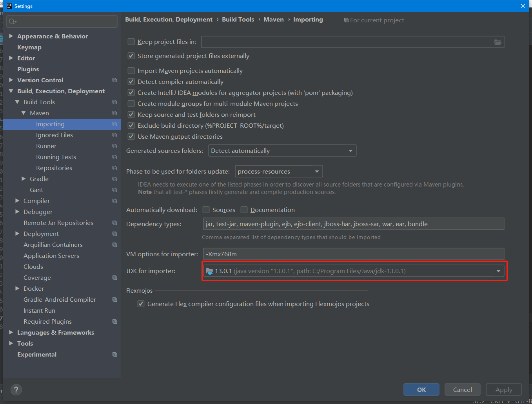
Task: Click the page icon next to Version Control
Action: [x=114, y=80]
